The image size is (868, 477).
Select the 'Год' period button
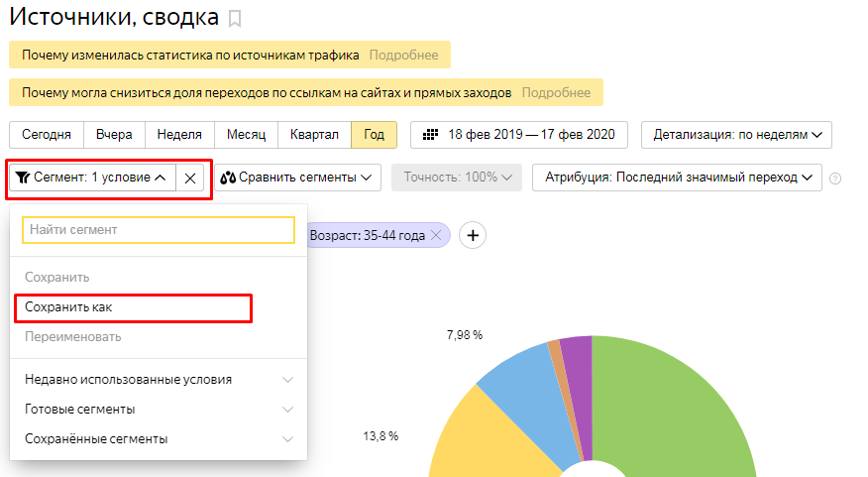(x=375, y=135)
